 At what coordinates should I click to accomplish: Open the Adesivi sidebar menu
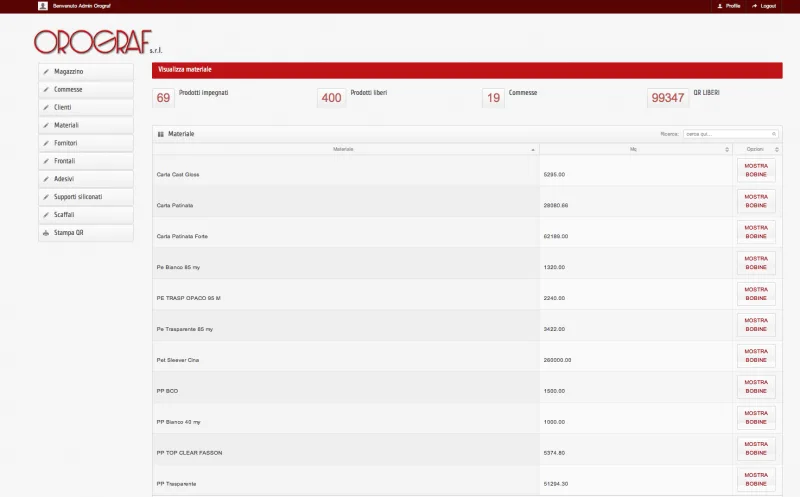tap(86, 179)
